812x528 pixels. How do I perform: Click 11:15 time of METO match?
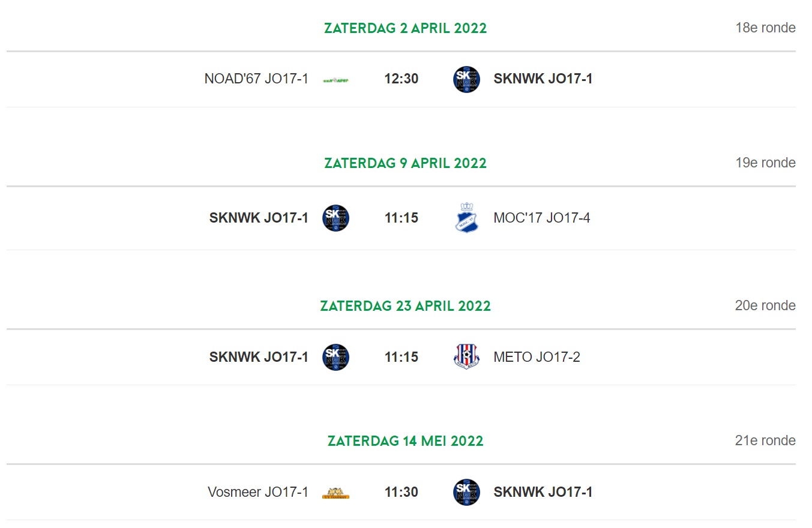click(401, 358)
